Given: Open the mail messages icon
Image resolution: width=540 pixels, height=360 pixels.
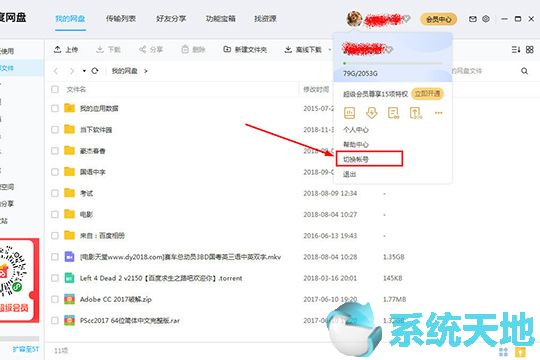Looking at the screenshot, I should 473,19.
